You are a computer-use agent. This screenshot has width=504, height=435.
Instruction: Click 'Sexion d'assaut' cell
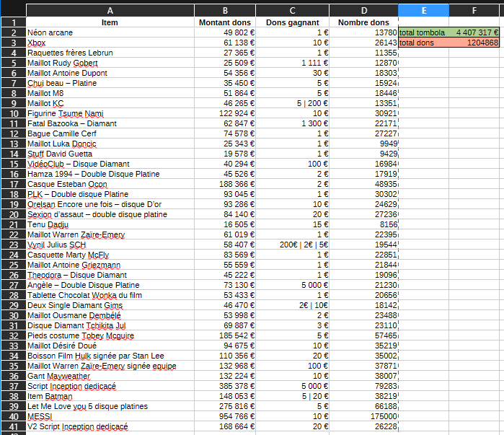point(110,214)
